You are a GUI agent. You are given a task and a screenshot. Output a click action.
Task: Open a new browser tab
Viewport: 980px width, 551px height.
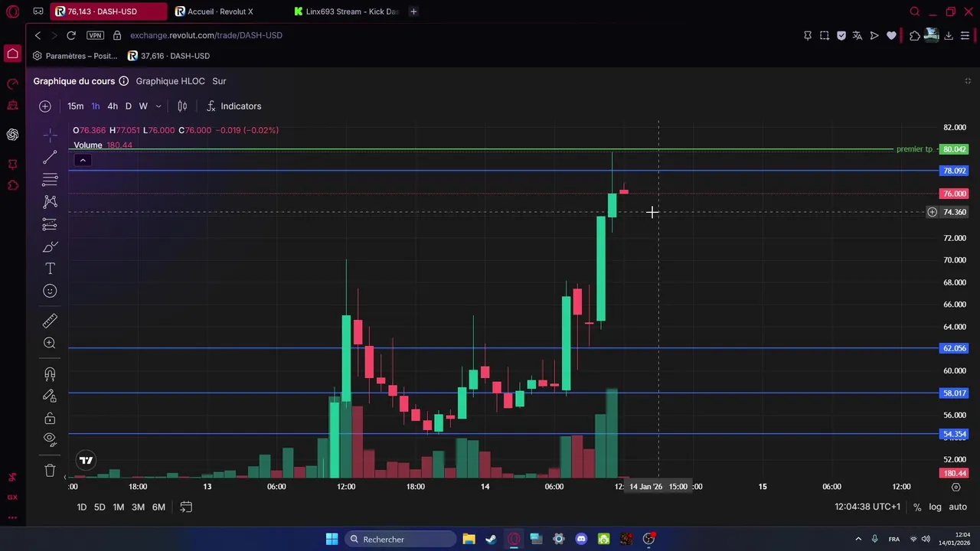(413, 11)
